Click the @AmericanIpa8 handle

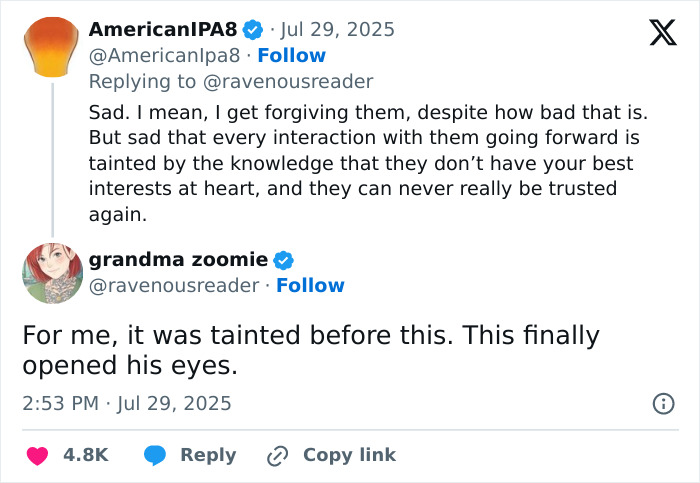tap(163, 55)
